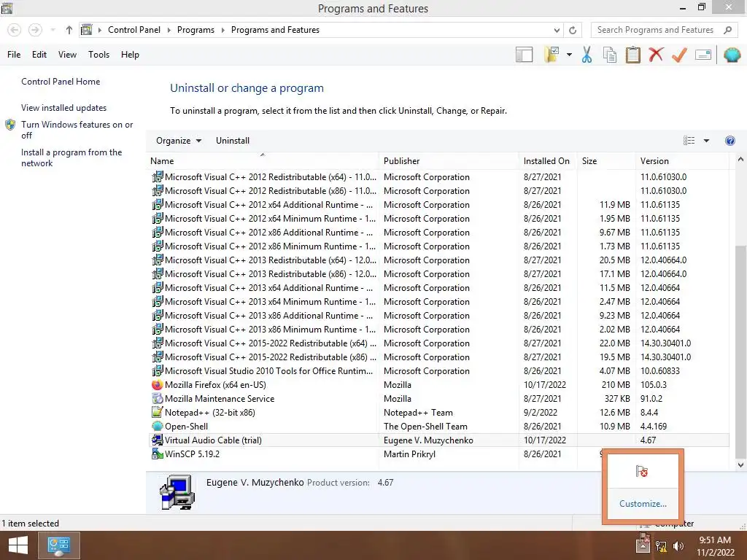747x560 pixels.
Task: Click the Copy icon in the toolbar
Action: (609, 55)
